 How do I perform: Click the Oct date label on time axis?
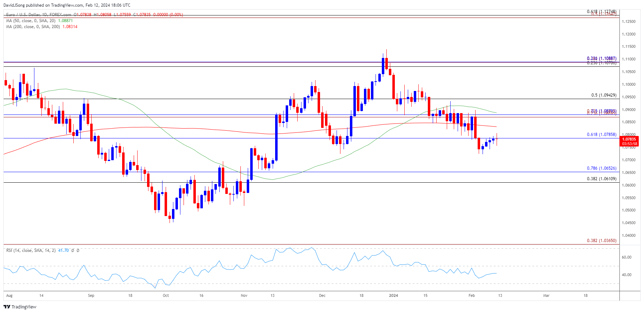click(x=166, y=295)
